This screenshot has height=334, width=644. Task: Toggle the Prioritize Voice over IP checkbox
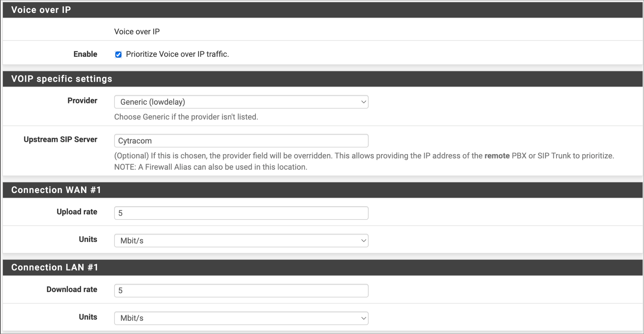point(118,55)
